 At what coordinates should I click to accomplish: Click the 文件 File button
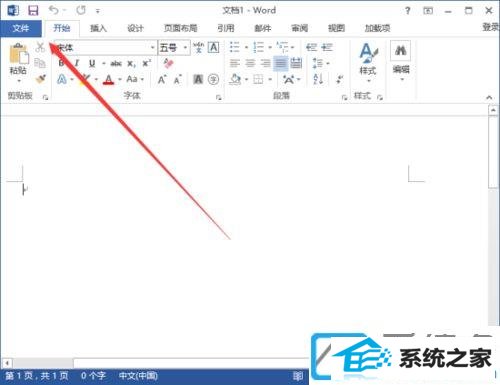pos(21,28)
